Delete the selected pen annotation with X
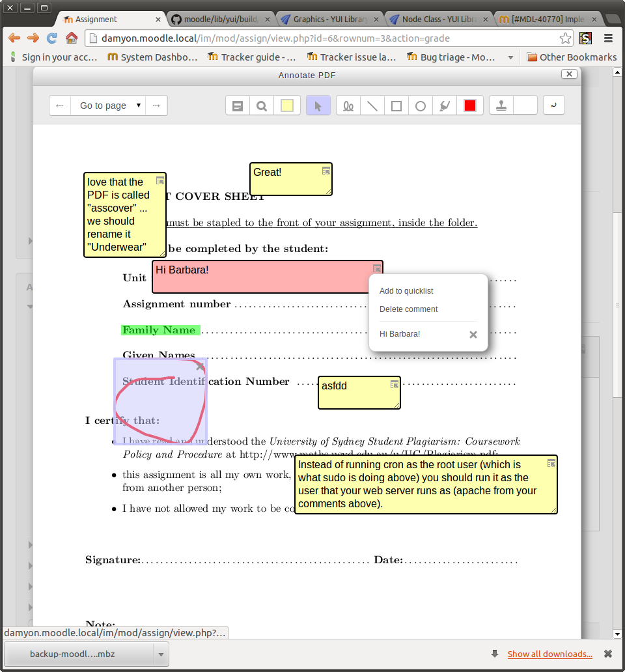 (200, 367)
